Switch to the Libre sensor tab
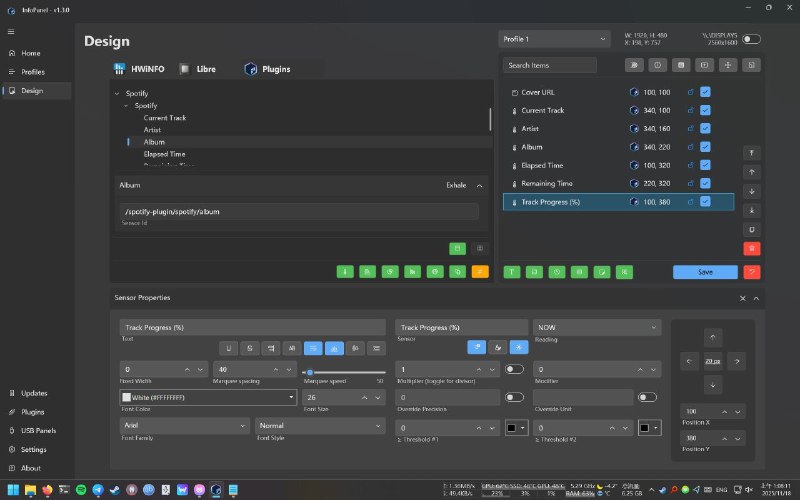Image resolution: width=800 pixels, height=500 pixels. [x=199, y=69]
